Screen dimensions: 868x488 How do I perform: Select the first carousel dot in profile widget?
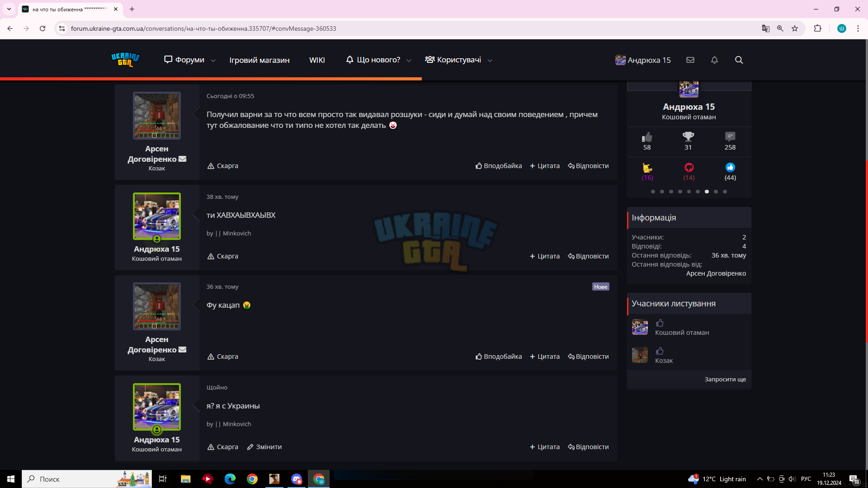point(653,192)
